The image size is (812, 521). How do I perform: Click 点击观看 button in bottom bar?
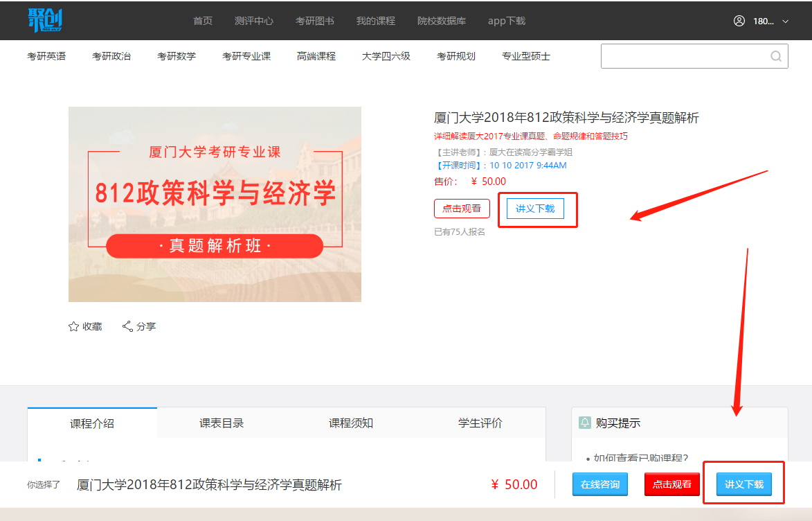click(x=671, y=484)
